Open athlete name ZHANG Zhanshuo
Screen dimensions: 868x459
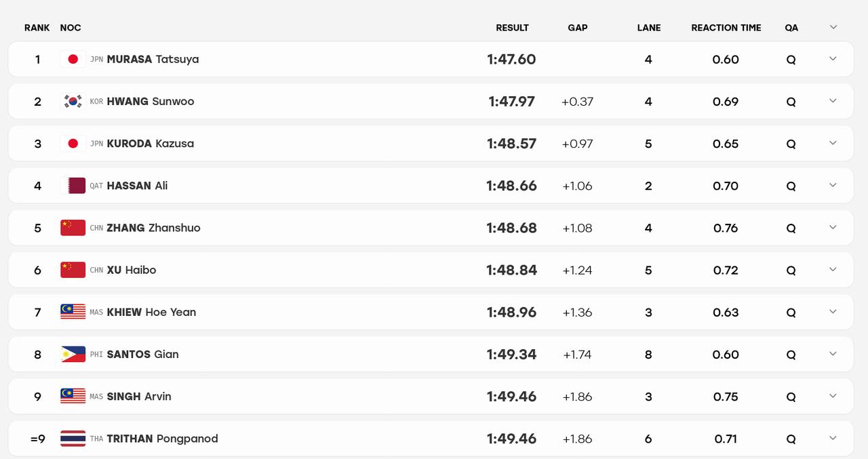153,228
